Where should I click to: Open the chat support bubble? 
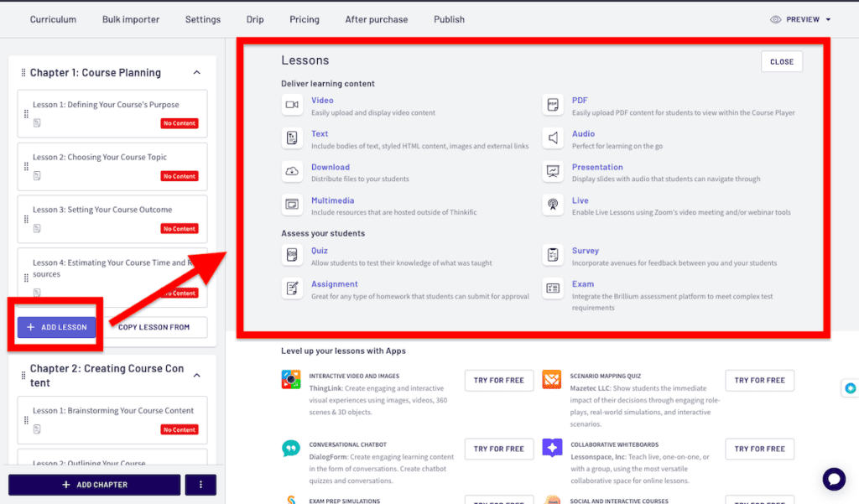[x=834, y=479]
